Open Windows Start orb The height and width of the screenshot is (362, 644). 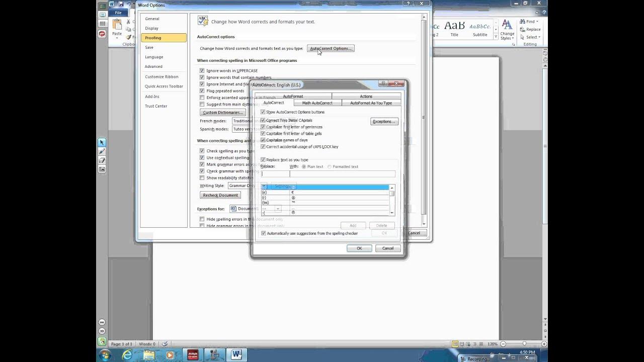click(x=105, y=354)
